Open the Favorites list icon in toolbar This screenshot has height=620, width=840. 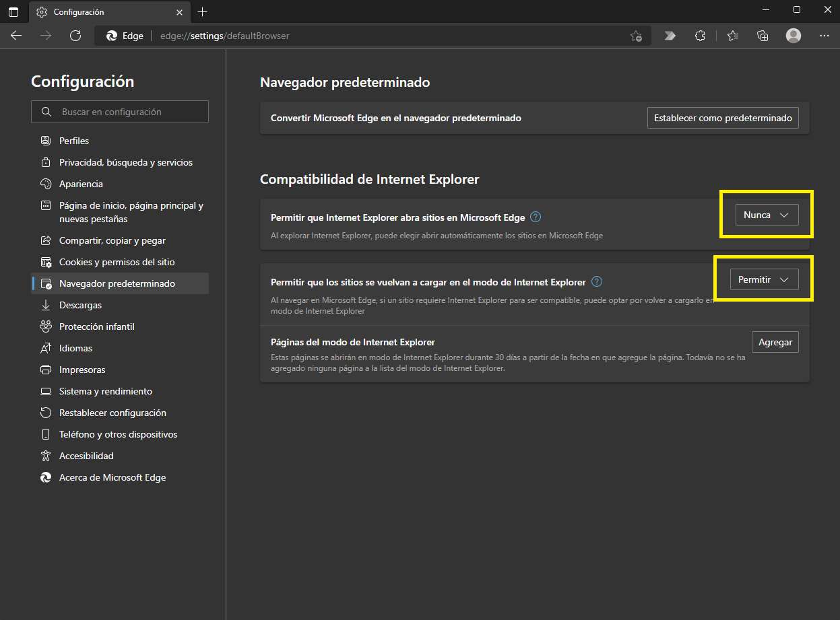pos(732,36)
